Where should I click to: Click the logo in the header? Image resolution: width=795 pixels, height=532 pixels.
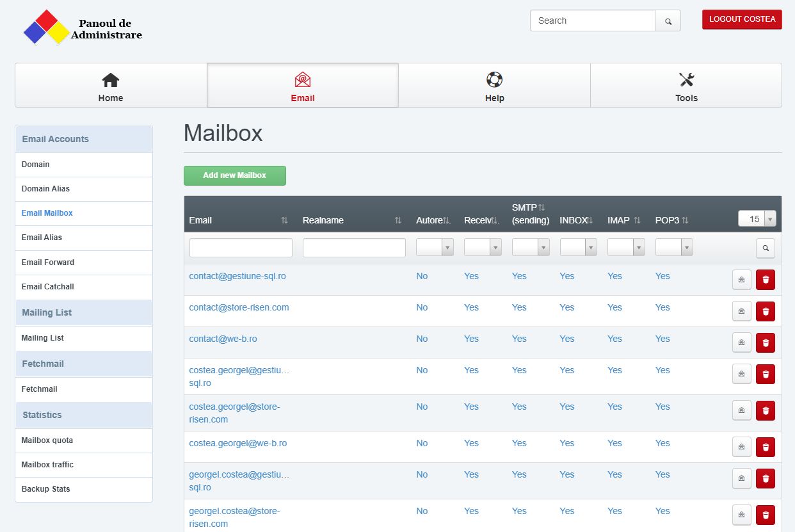(x=46, y=28)
